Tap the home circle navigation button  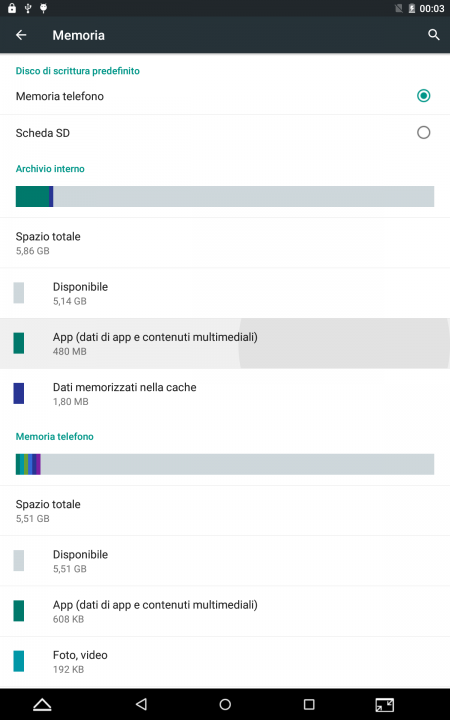click(x=225, y=704)
